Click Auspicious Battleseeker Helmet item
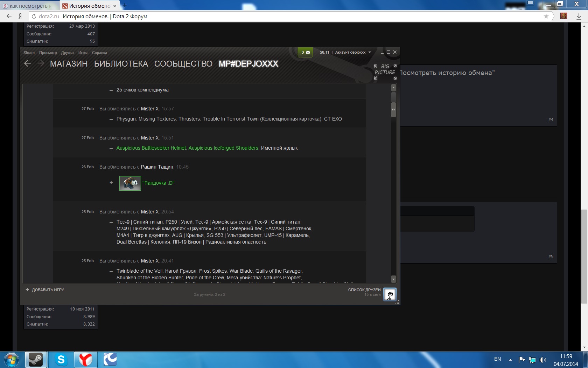588x368 pixels. tap(151, 148)
